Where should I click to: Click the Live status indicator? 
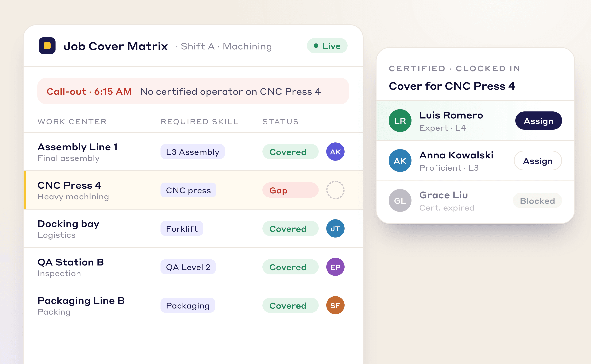coord(327,46)
